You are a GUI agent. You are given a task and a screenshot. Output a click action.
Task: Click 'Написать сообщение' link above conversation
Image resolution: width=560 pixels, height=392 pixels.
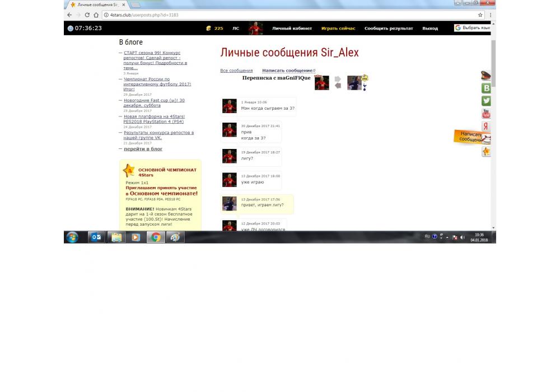click(x=287, y=71)
